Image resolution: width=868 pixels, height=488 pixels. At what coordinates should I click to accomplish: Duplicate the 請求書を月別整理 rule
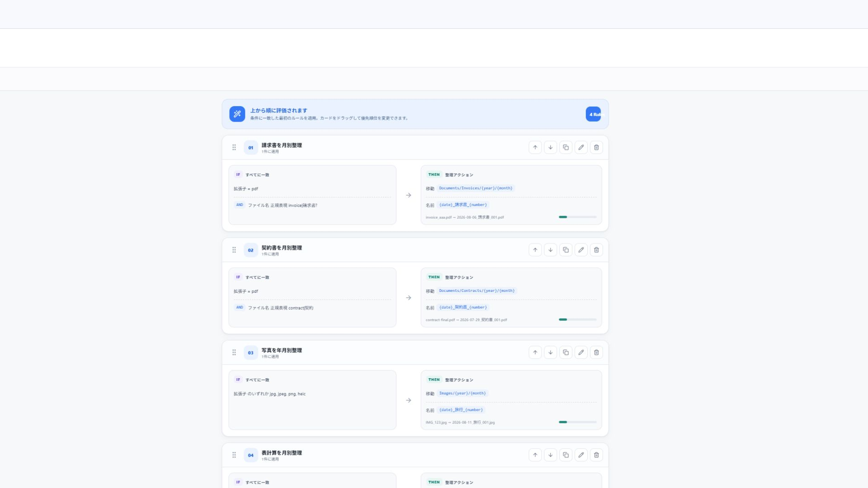pos(566,147)
